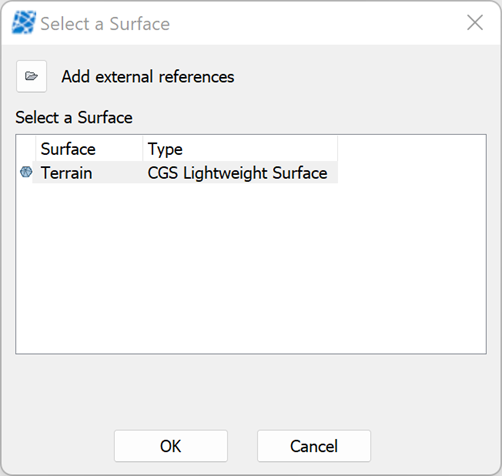502x476 pixels.
Task: Close the Select a Surface dialog
Action: point(475,23)
